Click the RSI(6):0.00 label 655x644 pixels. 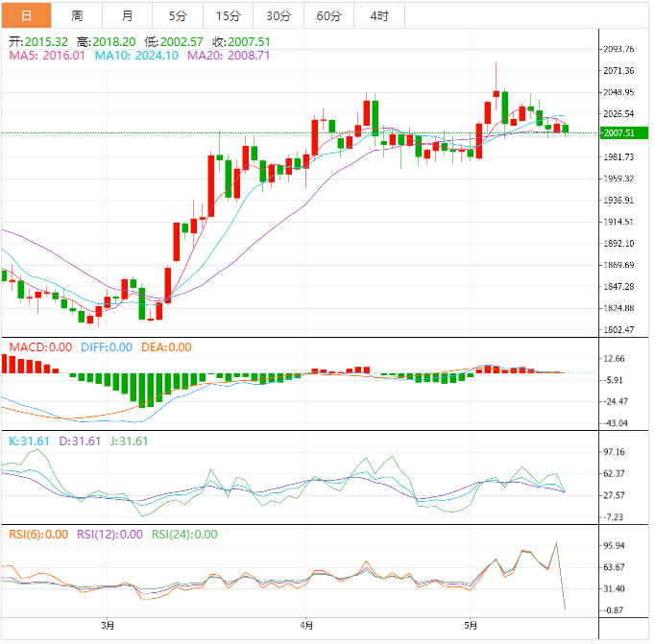click(38, 535)
